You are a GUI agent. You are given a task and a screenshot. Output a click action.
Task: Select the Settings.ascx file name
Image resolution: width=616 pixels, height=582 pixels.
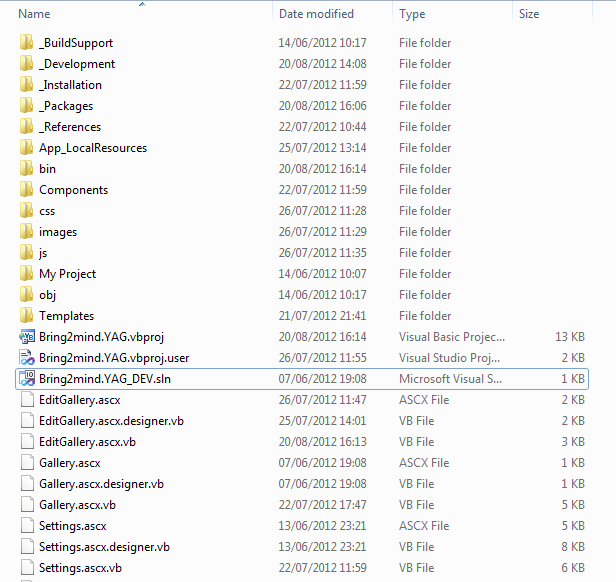[x=73, y=526]
